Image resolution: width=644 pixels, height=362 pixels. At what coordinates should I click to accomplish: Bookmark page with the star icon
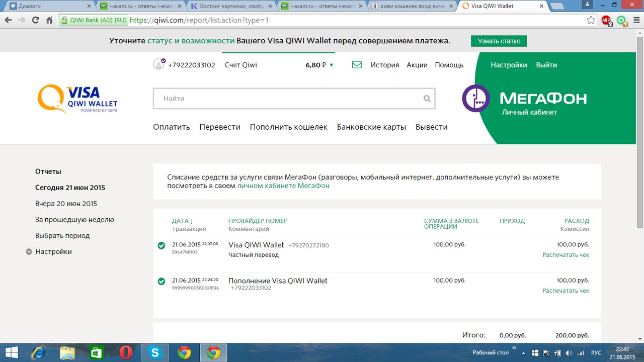coord(591,21)
